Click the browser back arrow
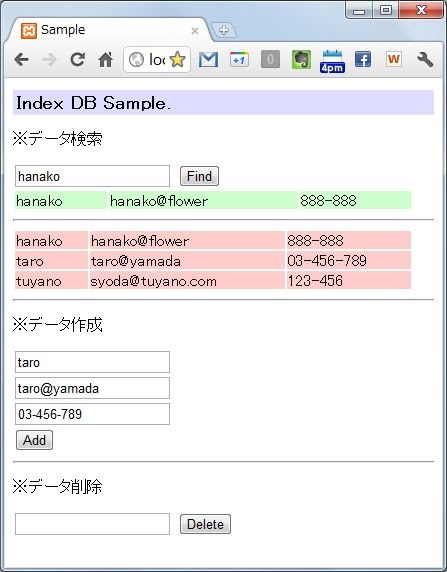The image size is (447, 572). pyautogui.click(x=22, y=59)
